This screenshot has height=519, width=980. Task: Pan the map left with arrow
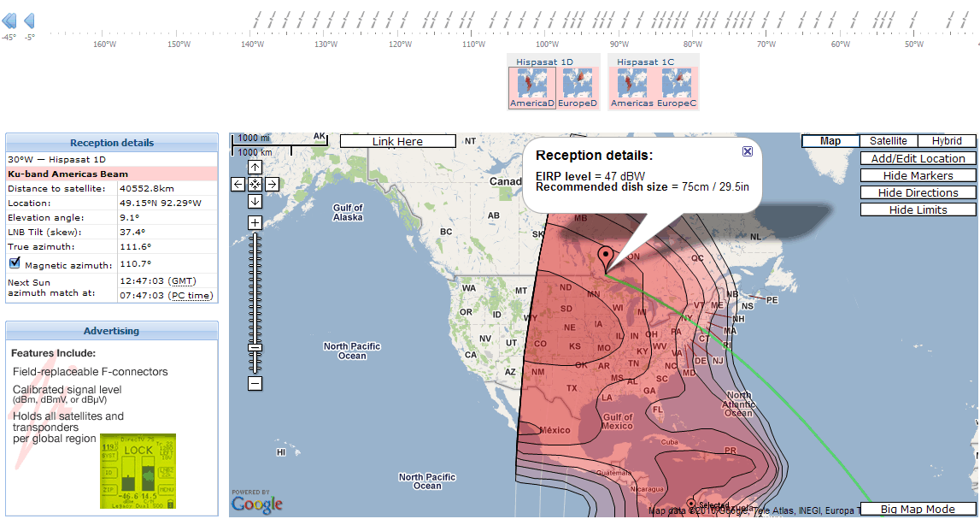click(x=238, y=184)
